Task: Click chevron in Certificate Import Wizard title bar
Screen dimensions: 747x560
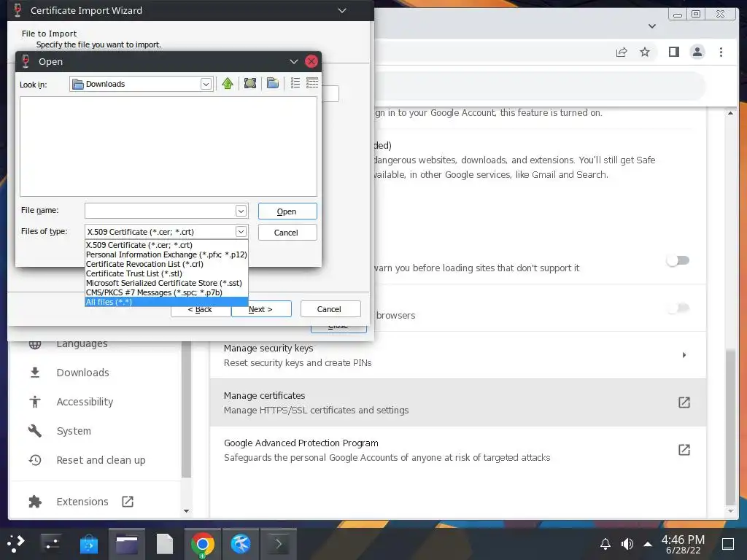Action: (342, 10)
